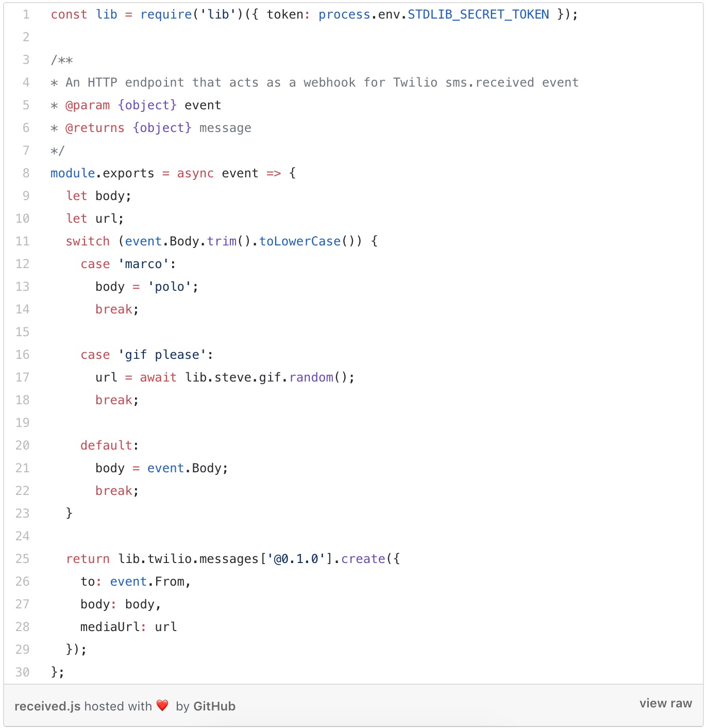Click 'let body;' declaration
Viewport: 706px width, 728px height.
[x=99, y=196]
